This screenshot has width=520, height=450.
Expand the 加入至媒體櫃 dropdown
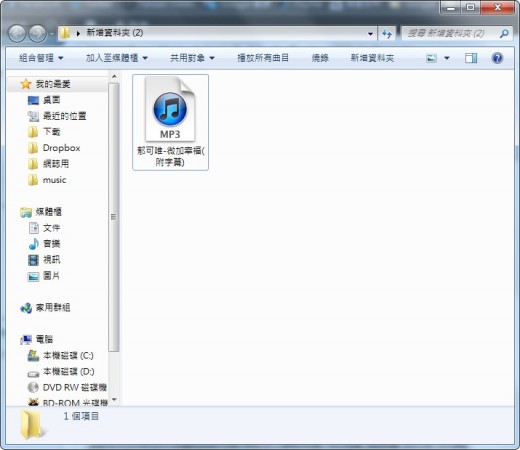click(x=117, y=58)
